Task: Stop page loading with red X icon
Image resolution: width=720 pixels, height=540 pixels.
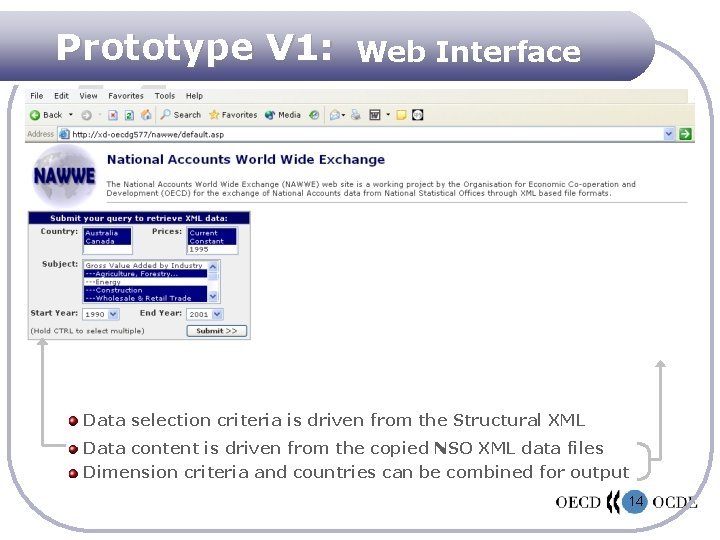Action: point(113,115)
